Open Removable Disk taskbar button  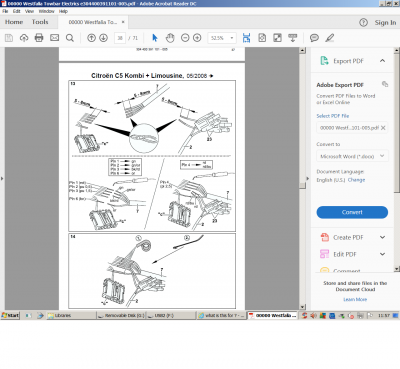coord(121,315)
